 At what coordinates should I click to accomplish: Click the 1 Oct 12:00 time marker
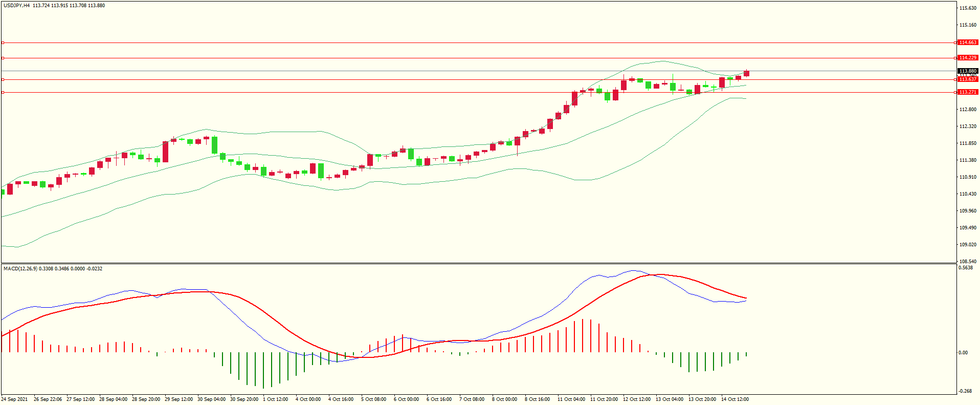275,399
